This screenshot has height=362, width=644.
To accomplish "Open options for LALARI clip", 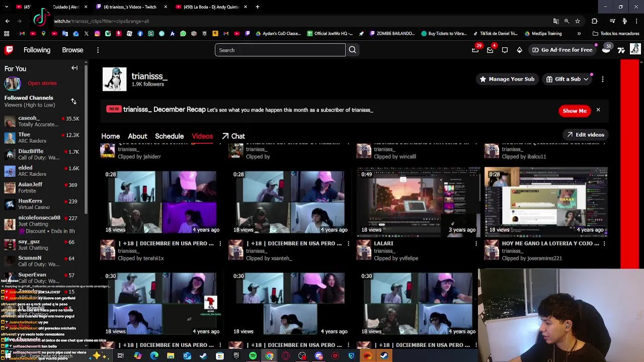I will [x=476, y=243].
